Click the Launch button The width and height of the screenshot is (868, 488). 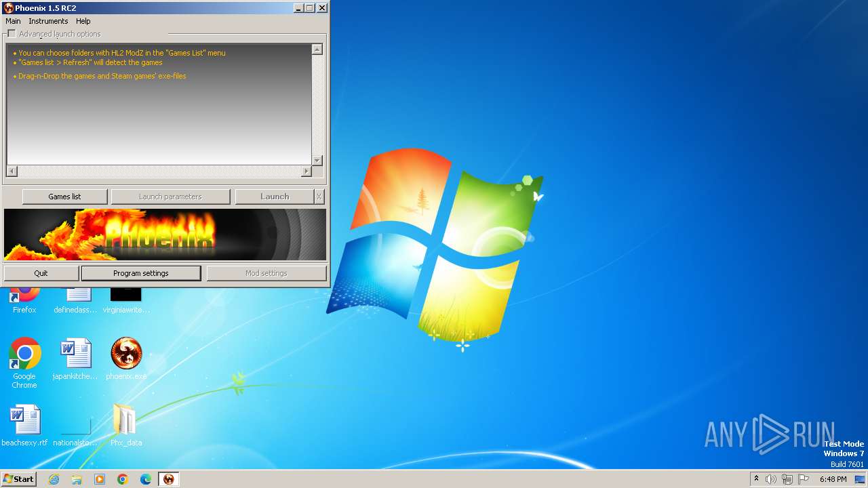(275, 197)
